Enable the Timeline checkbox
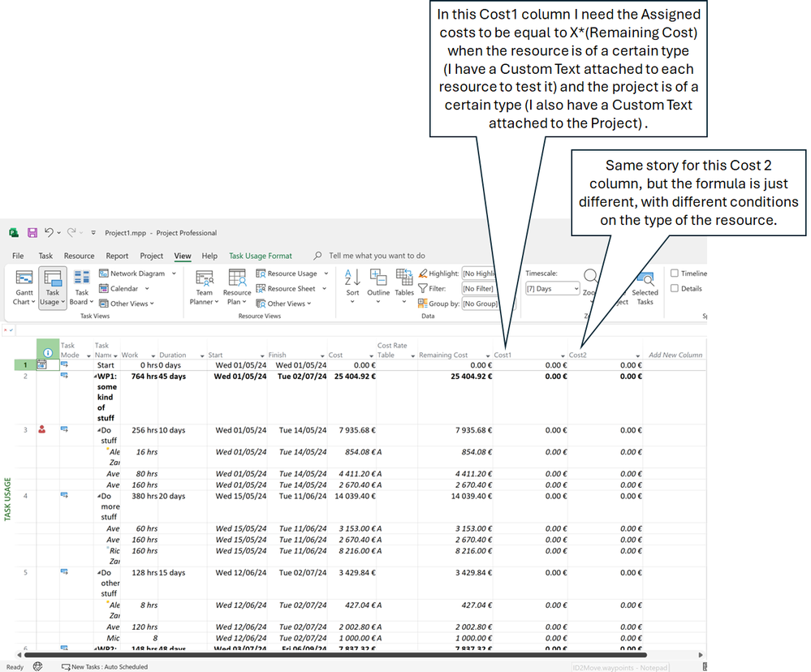 point(675,273)
